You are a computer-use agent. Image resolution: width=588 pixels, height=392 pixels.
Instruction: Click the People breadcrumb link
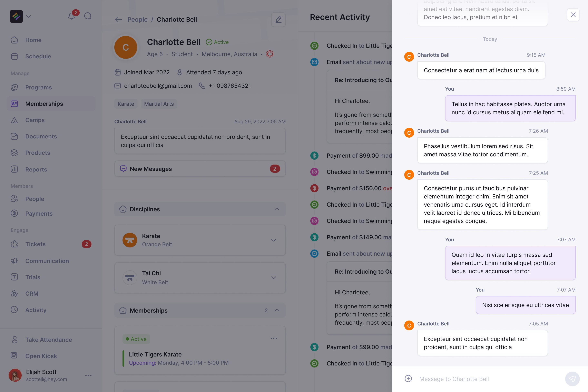click(x=137, y=20)
